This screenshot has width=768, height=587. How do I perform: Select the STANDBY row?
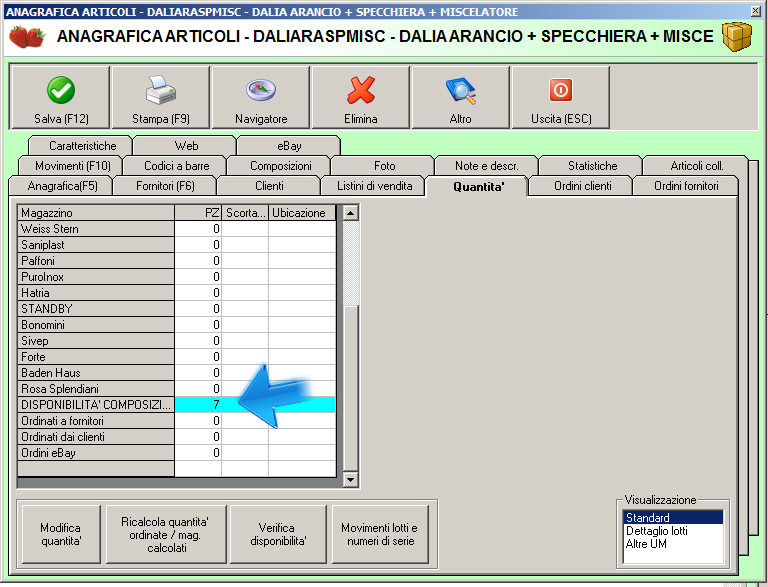[x=177, y=309]
